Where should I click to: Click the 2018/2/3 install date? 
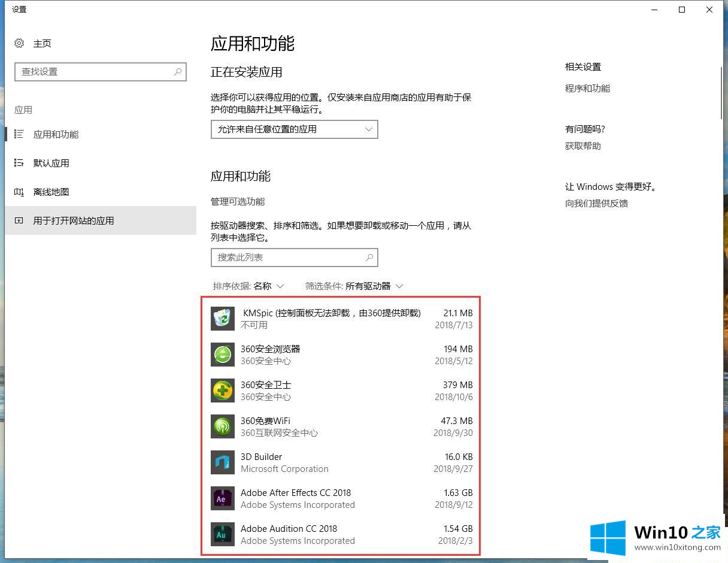[x=456, y=540]
